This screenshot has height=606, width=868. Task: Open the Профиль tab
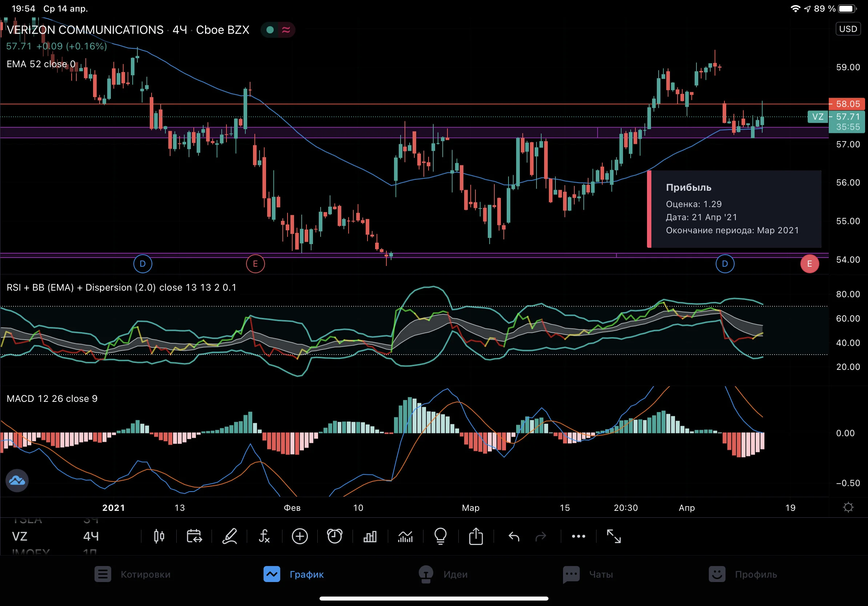pyautogui.click(x=743, y=574)
